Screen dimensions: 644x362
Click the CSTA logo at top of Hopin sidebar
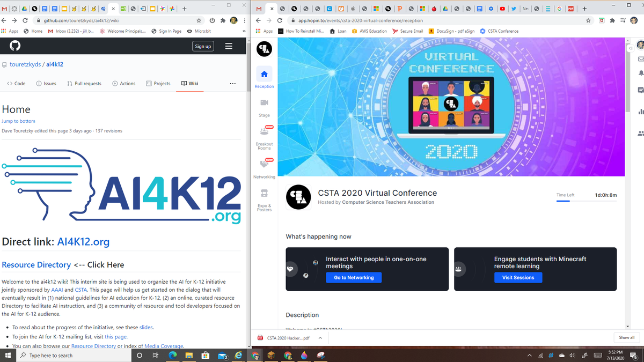[x=264, y=49]
